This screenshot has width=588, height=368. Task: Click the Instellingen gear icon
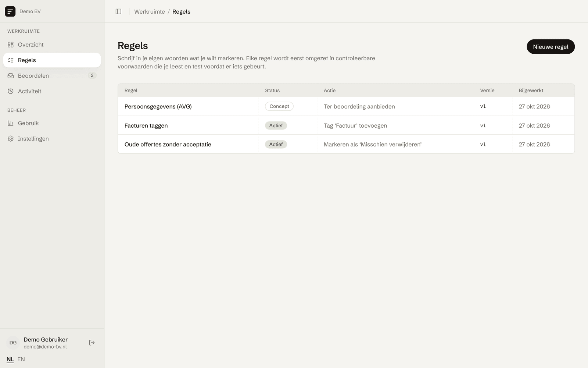pyautogui.click(x=11, y=138)
